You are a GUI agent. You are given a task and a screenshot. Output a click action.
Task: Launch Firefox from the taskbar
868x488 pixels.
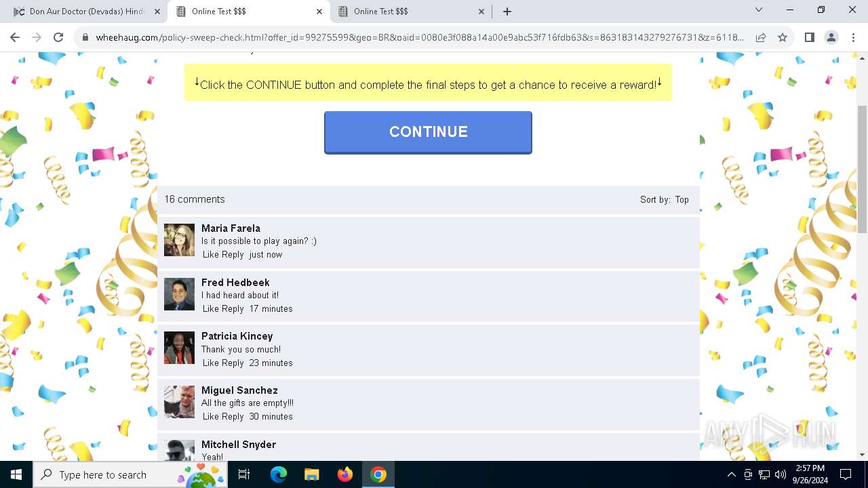click(345, 474)
